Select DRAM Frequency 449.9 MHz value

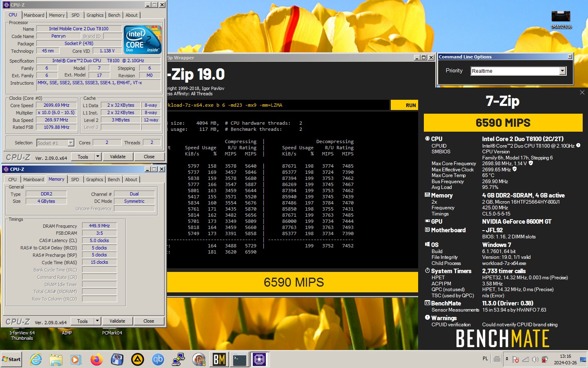(99, 226)
